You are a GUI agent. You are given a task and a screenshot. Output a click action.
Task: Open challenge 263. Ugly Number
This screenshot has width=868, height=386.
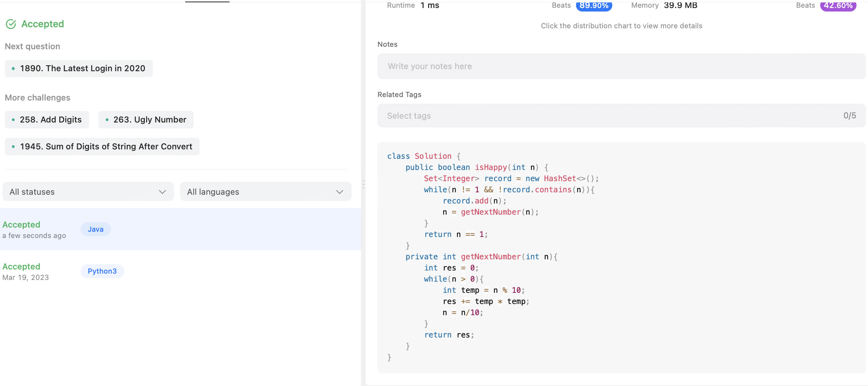point(146,120)
